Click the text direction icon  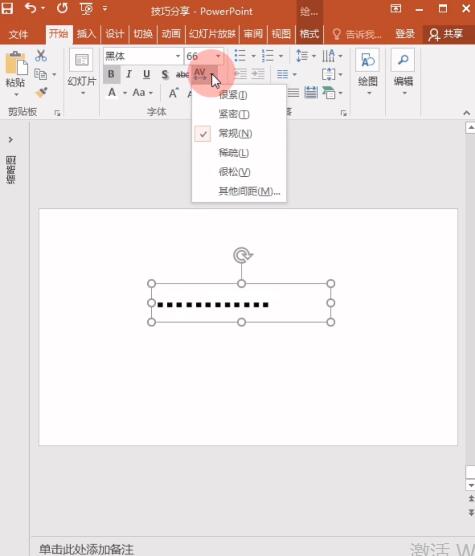(329, 56)
